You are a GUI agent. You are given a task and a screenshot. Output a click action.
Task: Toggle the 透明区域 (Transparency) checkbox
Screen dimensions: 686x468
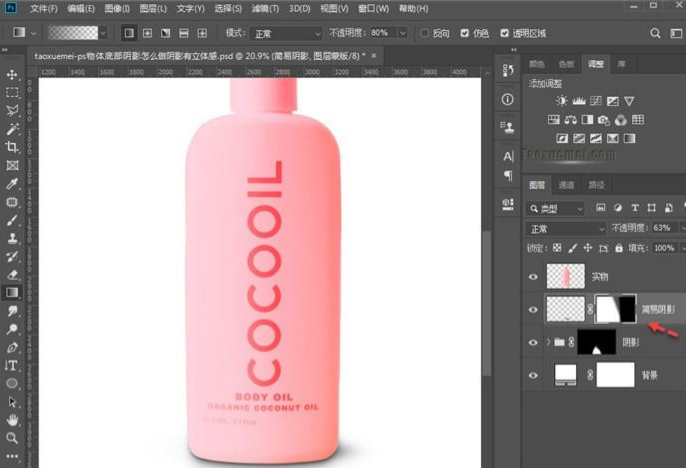point(504,33)
